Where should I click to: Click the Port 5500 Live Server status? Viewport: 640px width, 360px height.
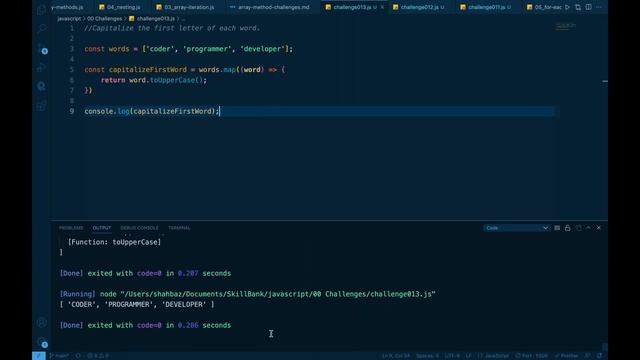coord(531,356)
